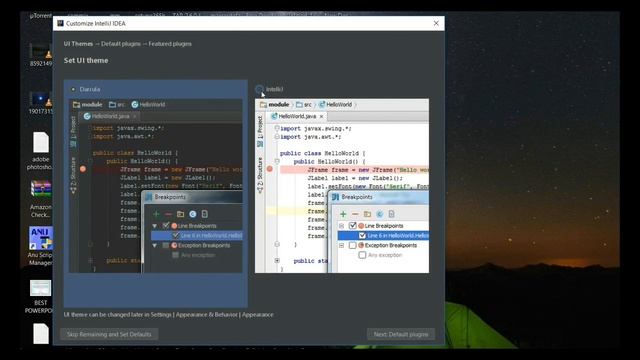The height and width of the screenshot is (360, 640).
Task: Click the IntelliJ light theme preview image
Action: point(342,186)
